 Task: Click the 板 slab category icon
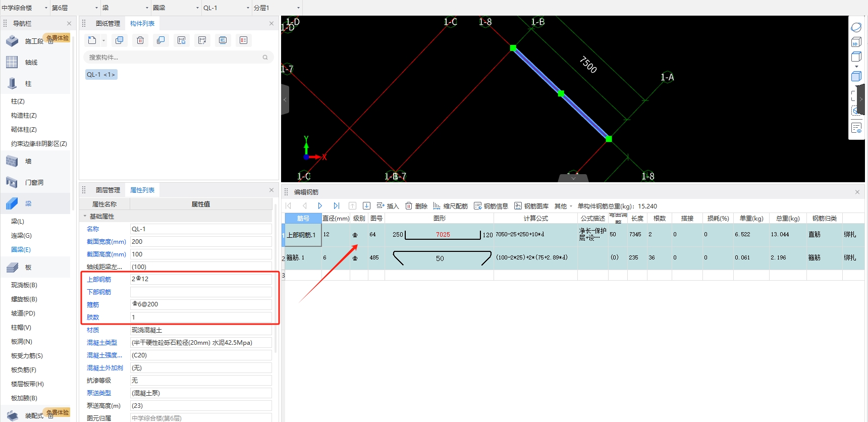pos(12,268)
